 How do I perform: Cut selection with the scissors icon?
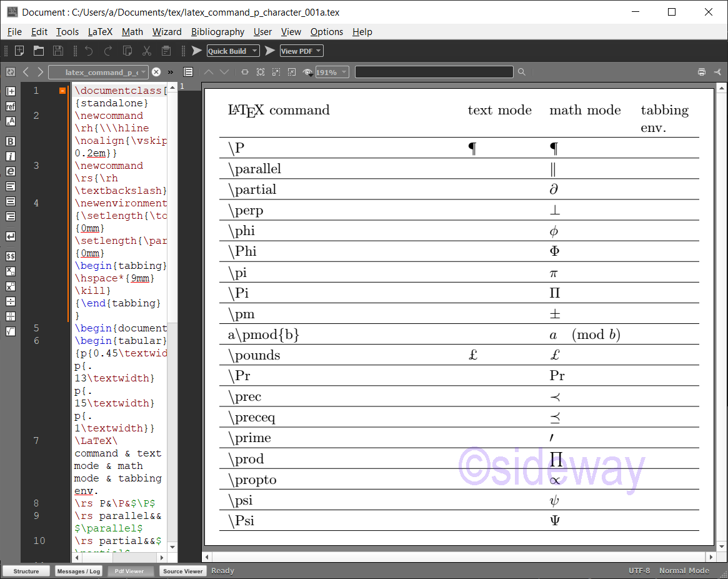pyautogui.click(x=147, y=51)
